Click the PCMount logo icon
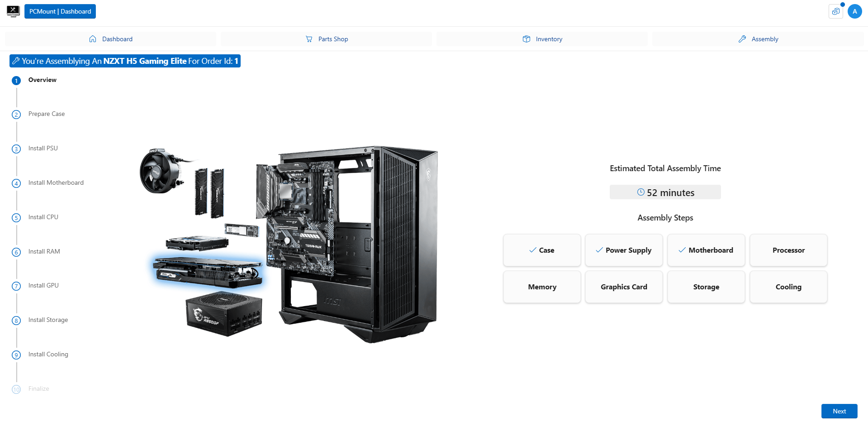The height and width of the screenshot is (422, 868). pos(13,11)
